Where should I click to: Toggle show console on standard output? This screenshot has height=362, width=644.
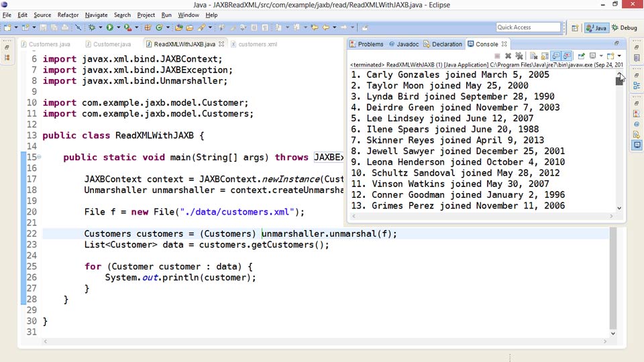click(x=555, y=56)
